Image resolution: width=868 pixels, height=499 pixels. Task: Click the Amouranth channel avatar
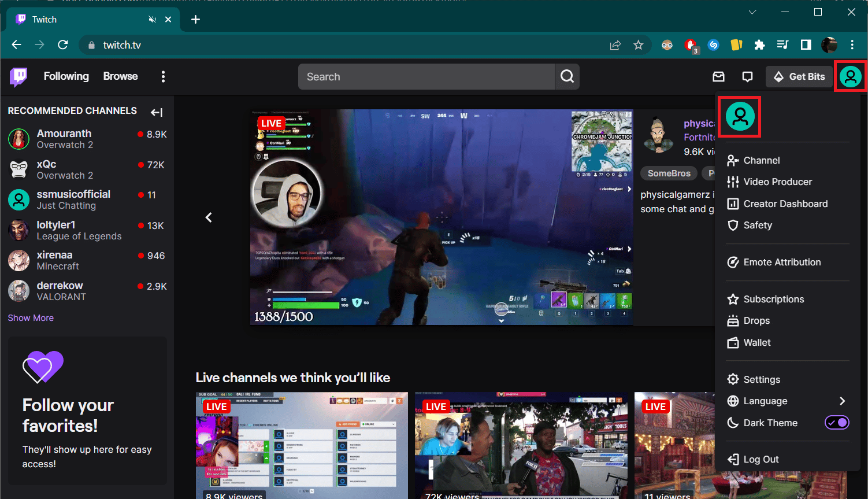pos(19,139)
